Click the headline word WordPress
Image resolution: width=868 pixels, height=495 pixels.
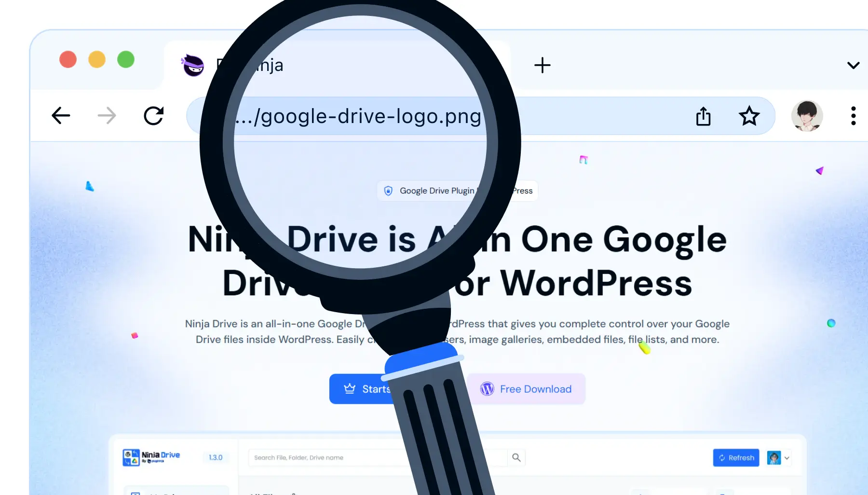tap(596, 283)
